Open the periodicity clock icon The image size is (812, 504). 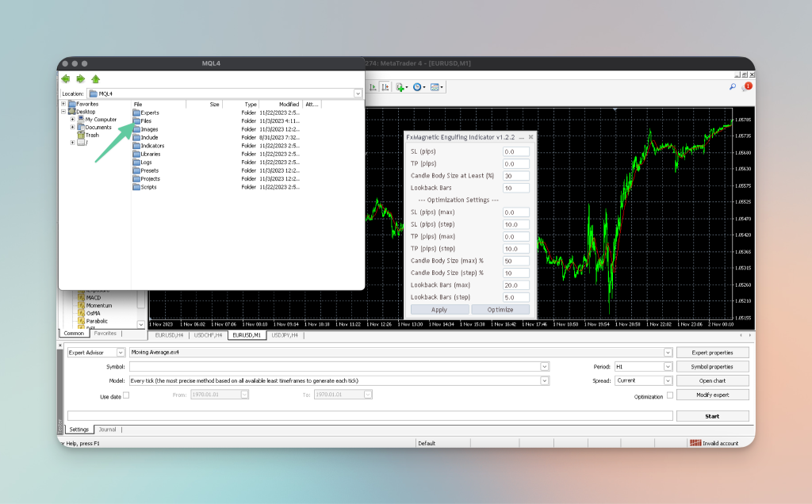coord(419,87)
